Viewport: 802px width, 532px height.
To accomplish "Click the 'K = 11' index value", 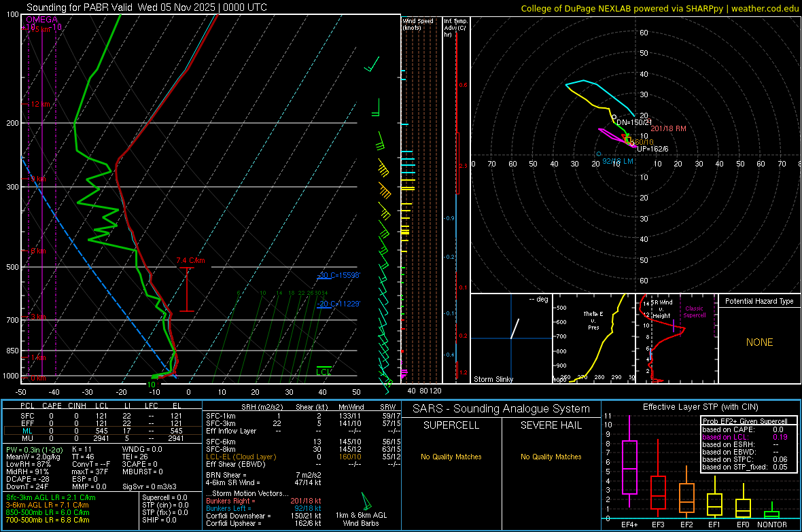I will [82, 449].
